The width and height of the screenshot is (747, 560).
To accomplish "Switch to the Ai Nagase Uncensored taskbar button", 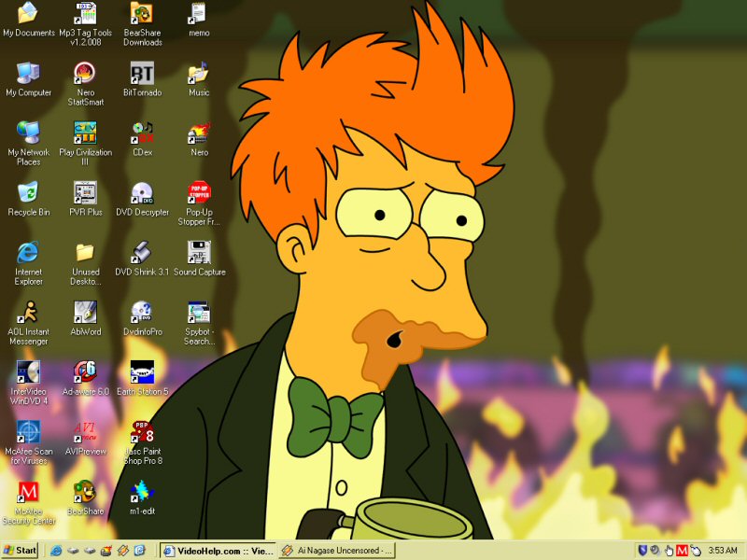I will tap(337, 551).
